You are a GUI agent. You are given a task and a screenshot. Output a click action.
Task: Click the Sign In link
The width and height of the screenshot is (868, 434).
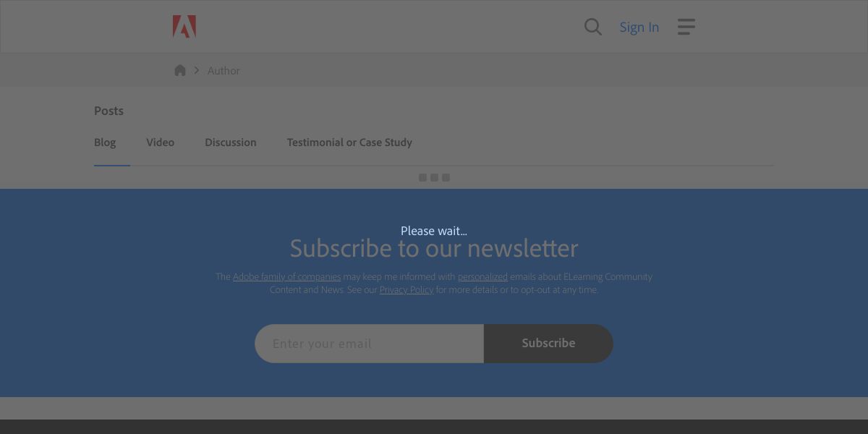click(x=639, y=27)
